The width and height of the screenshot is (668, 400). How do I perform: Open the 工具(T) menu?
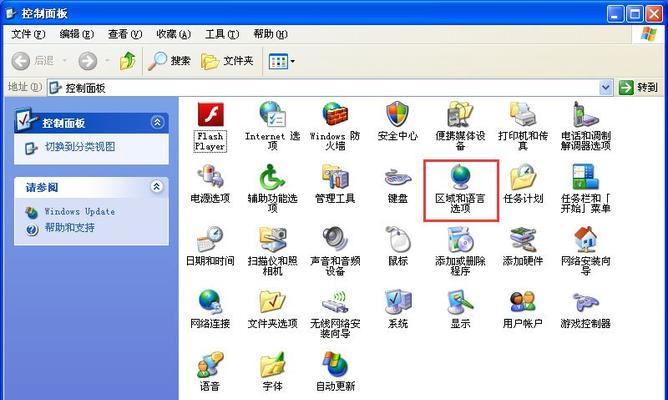(x=222, y=34)
